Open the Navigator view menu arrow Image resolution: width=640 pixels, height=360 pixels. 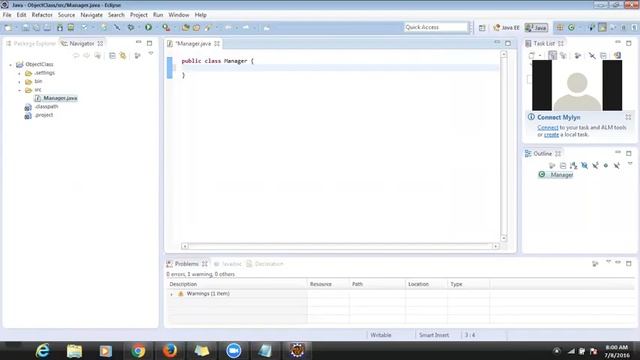[151, 54]
